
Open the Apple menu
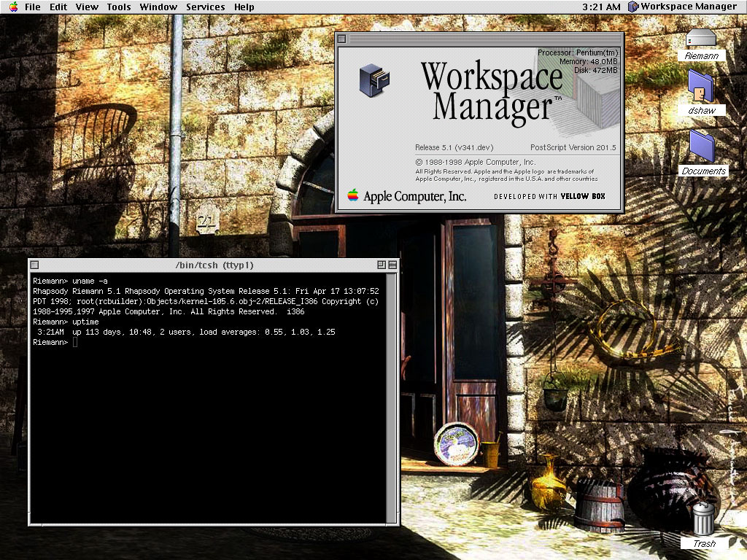(13, 7)
